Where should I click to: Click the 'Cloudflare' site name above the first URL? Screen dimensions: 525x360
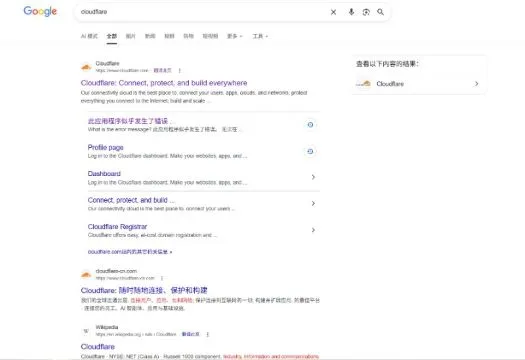click(107, 63)
